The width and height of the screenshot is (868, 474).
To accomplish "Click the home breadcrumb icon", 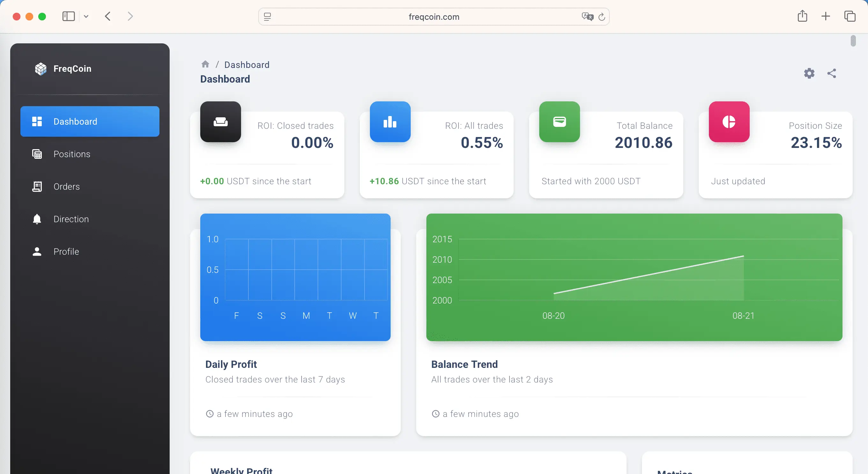I will [x=205, y=64].
